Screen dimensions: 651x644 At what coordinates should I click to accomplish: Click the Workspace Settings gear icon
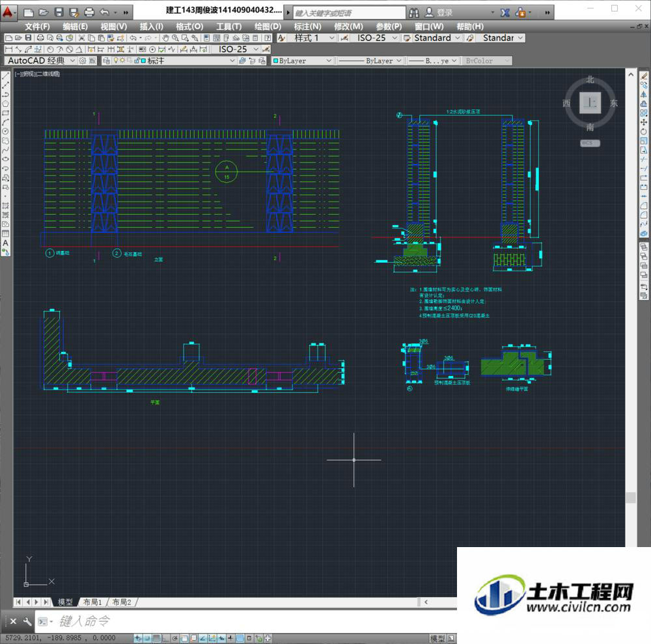83,60
